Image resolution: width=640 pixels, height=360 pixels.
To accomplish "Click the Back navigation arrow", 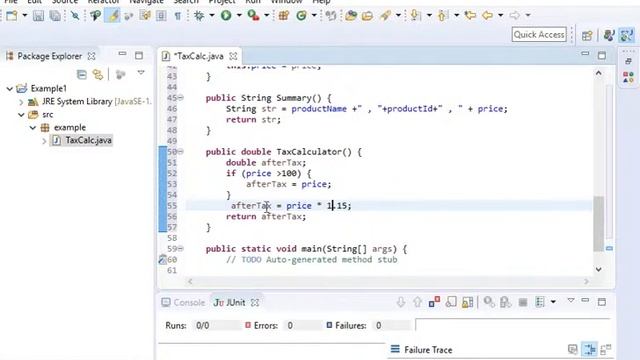I will 487,16.
